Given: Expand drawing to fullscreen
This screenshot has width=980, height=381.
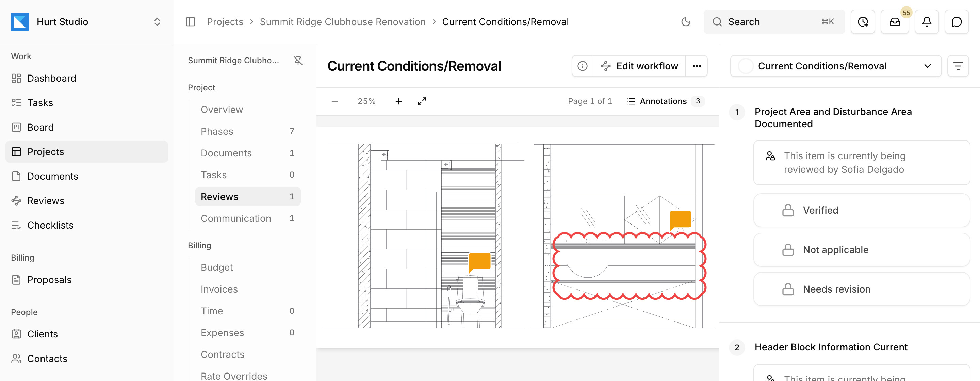Looking at the screenshot, I should point(422,101).
